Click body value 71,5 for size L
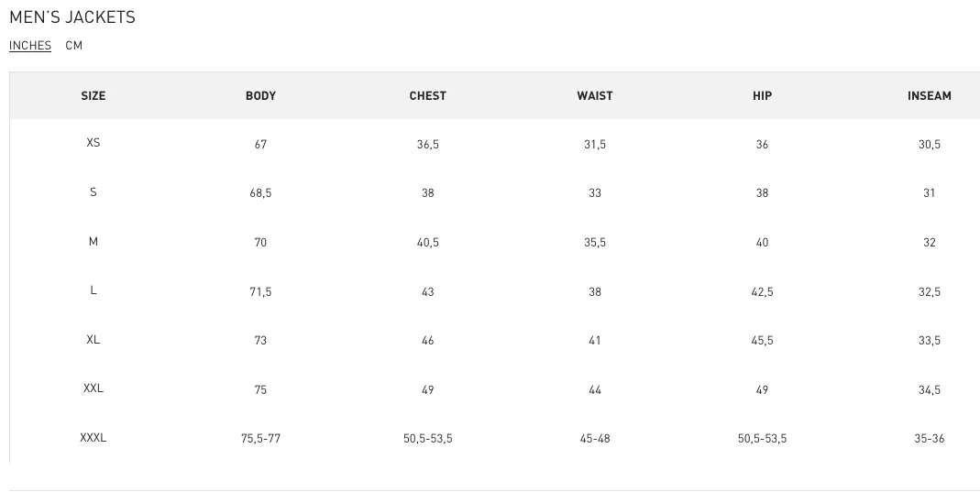This screenshot has height=503, width=980. 260,291
